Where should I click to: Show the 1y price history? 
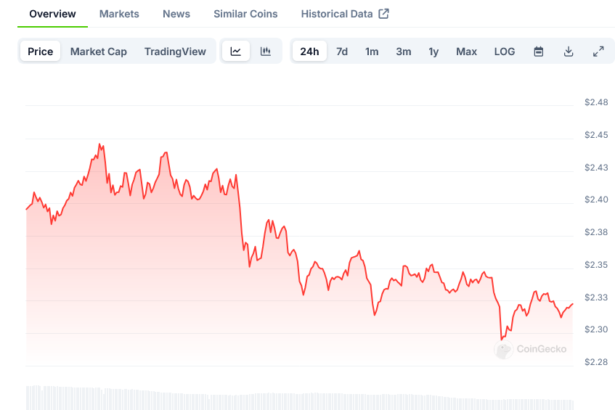(433, 51)
